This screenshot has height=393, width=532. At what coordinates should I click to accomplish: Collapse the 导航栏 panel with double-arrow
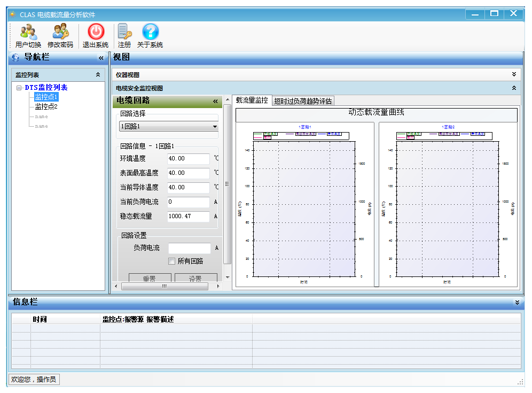(101, 58)
